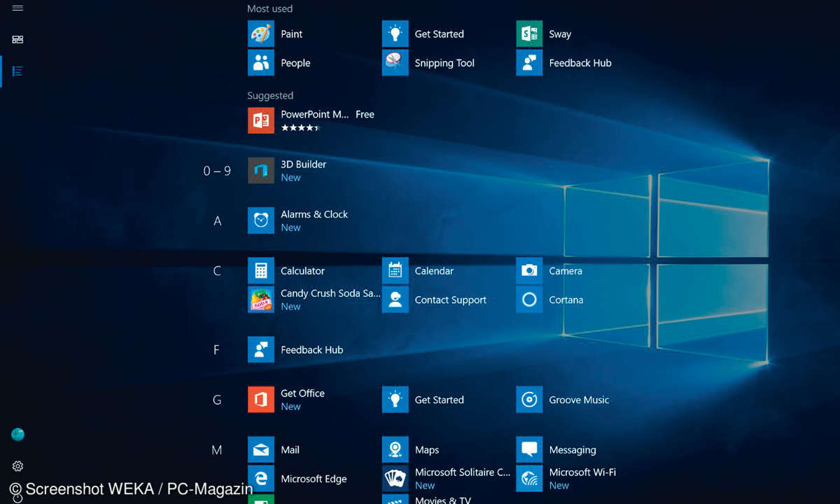Viewport: 840px width, 504px height.
Task: Click the Snipping Tool text label
Action: 444,63
